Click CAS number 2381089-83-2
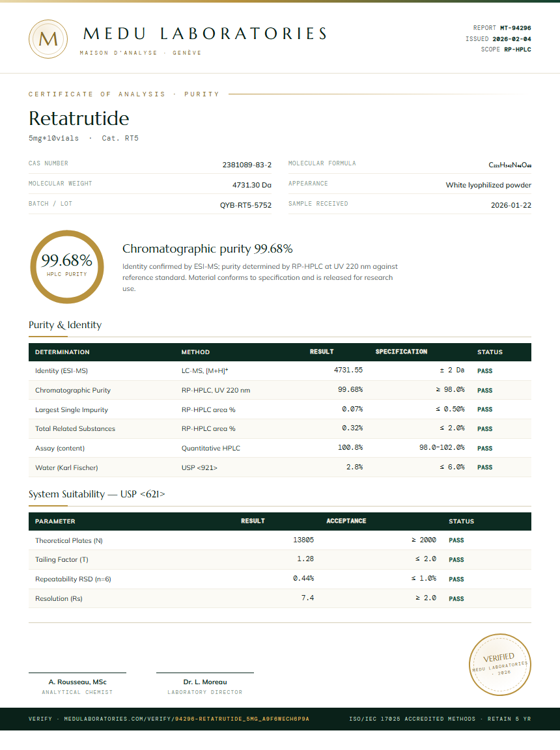The height and width of the screenshot is (750, 560). tap(247, 165)
